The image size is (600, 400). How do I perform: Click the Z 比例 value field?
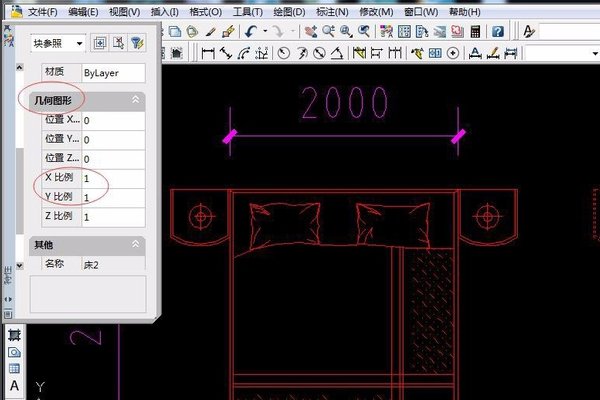coord(113,217)
